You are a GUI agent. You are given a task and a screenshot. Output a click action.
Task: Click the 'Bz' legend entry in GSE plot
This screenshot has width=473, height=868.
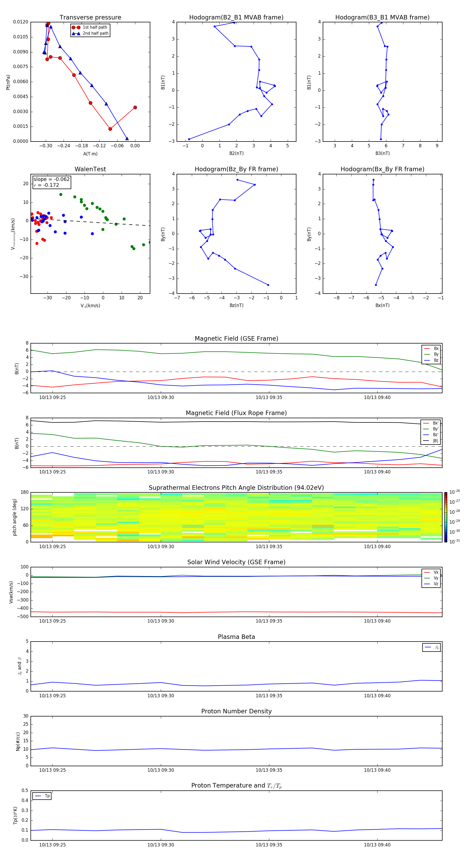pos(431,361)
